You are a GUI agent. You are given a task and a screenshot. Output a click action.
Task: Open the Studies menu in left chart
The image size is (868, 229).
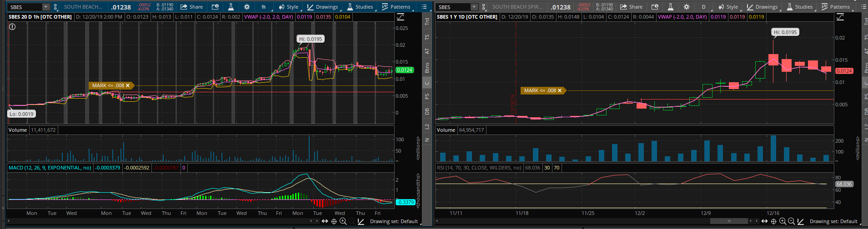coord(360,7)
